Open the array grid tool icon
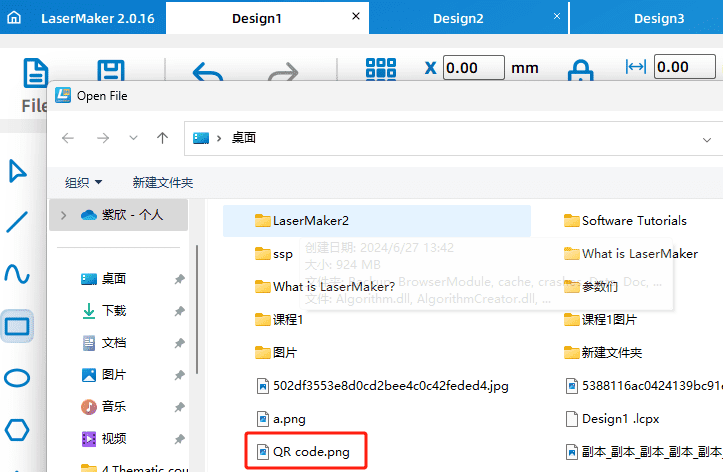 (x=381, y=69)
